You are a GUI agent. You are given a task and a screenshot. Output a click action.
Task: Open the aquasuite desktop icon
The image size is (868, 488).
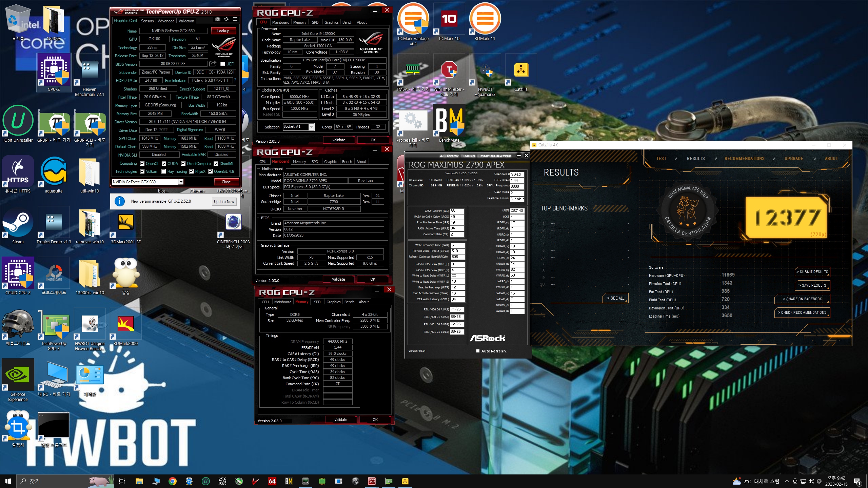(54, 175)
